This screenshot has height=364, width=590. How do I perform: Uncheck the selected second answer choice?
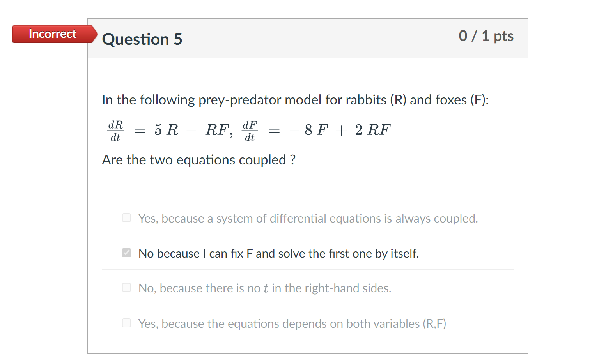126,253
